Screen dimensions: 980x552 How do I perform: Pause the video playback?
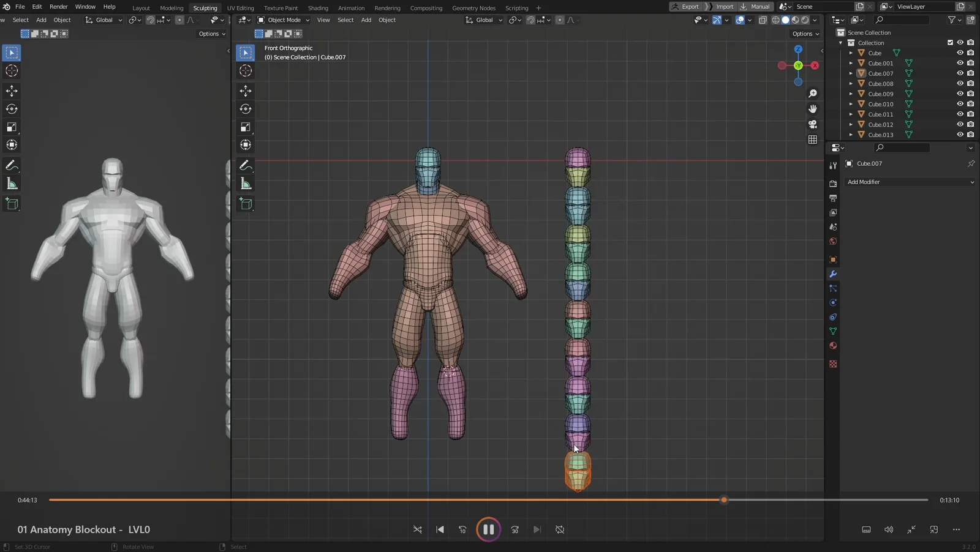click(x=488, y=529)
